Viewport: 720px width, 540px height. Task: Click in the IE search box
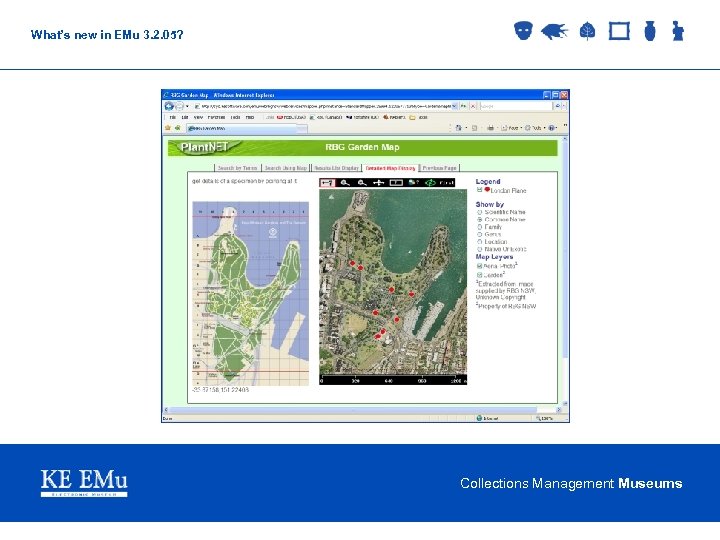point(516,106)
